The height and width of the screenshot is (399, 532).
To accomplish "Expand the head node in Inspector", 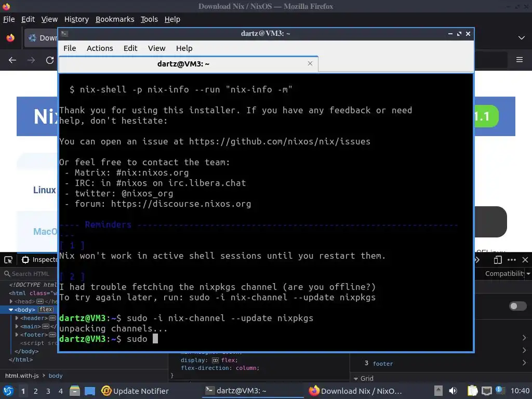I will click(11, 301).
